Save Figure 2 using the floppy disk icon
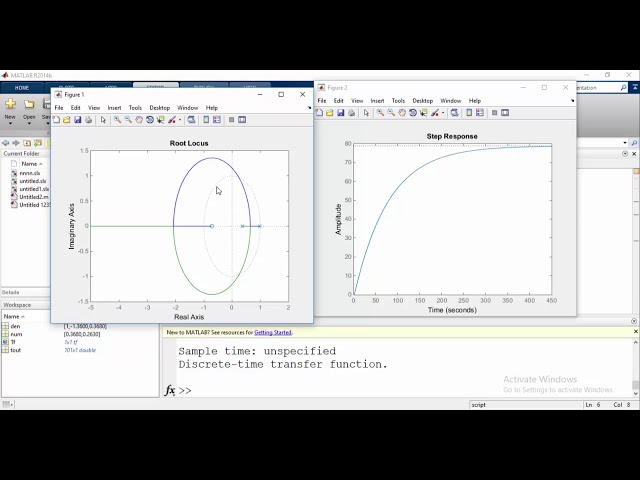The width and height of the screenshot is (640, 480). tap(340, 113)
